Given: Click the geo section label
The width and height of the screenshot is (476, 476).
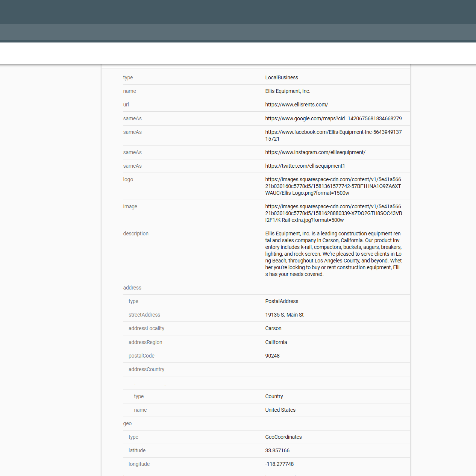Looking at the screenshot, I should 127,423.
